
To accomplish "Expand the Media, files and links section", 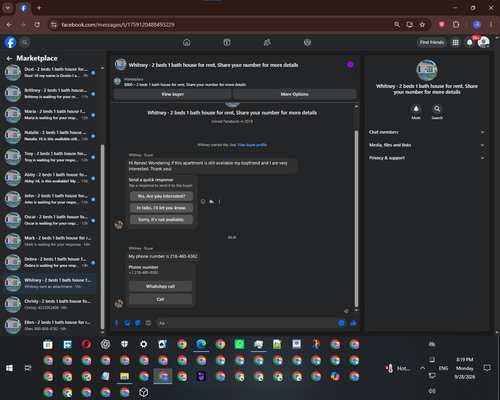I will click(426, 145).
